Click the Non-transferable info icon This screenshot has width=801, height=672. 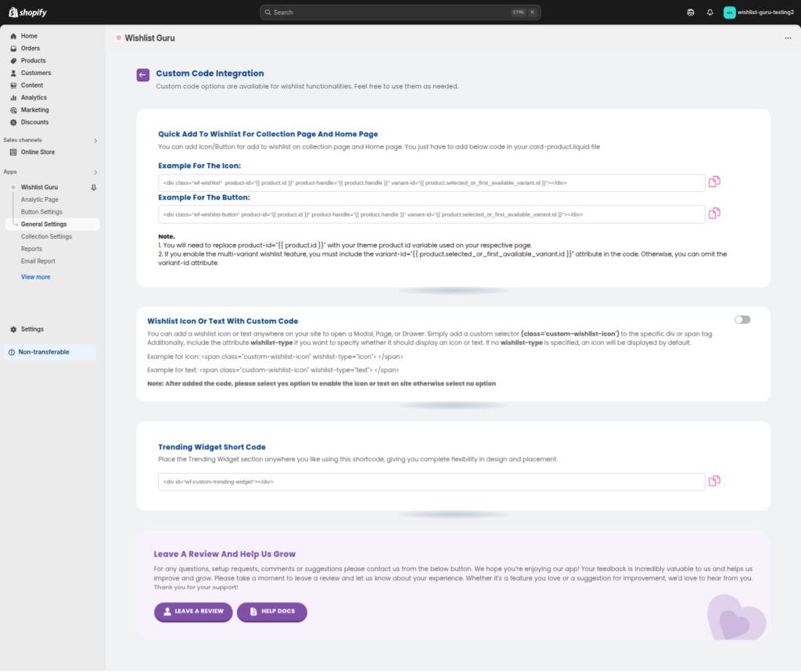click(12, 352)
